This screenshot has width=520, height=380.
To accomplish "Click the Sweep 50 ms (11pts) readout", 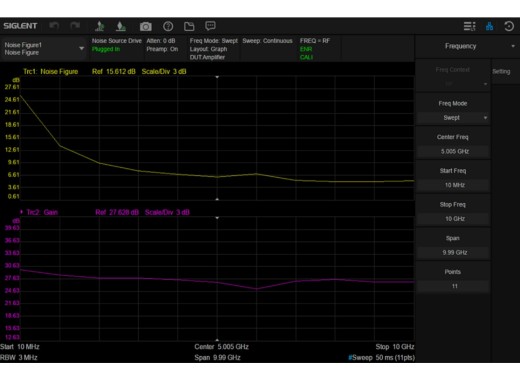I will [x=382, y=357].
